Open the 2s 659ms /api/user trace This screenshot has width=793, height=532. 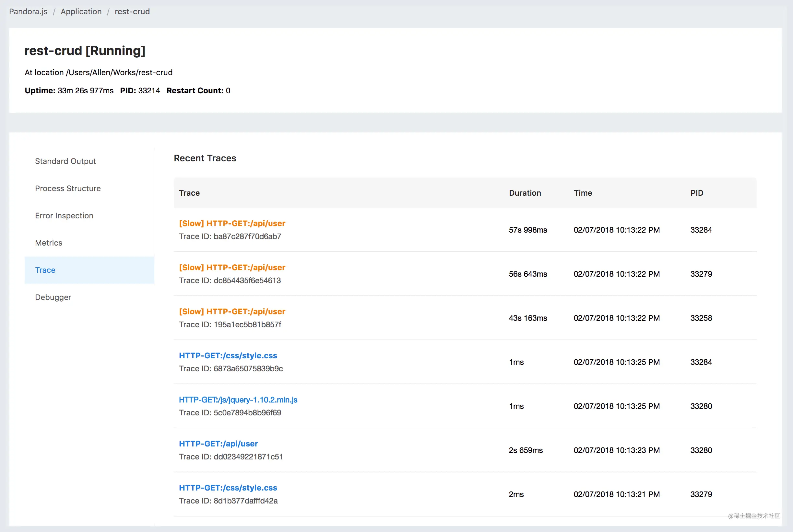point(219,444)
